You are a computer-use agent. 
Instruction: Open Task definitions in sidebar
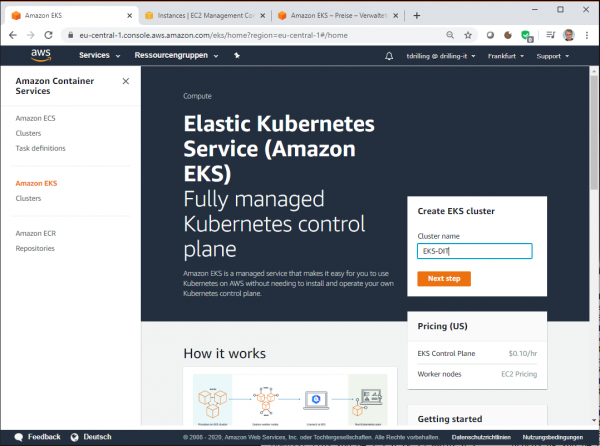[40, 148]
